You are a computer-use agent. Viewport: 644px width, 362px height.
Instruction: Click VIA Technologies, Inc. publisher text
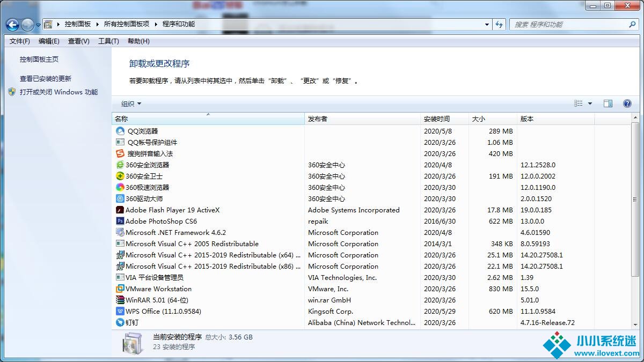click(x=342, y=278)
